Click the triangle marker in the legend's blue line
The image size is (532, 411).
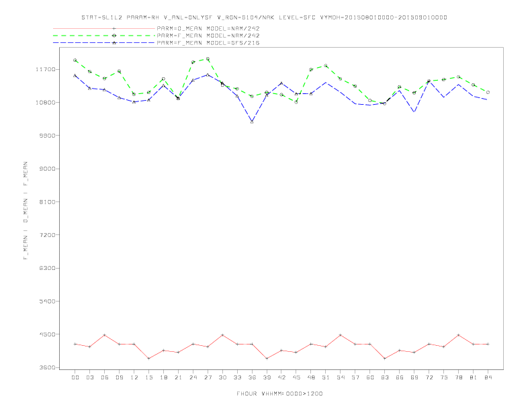coord(114,43)
